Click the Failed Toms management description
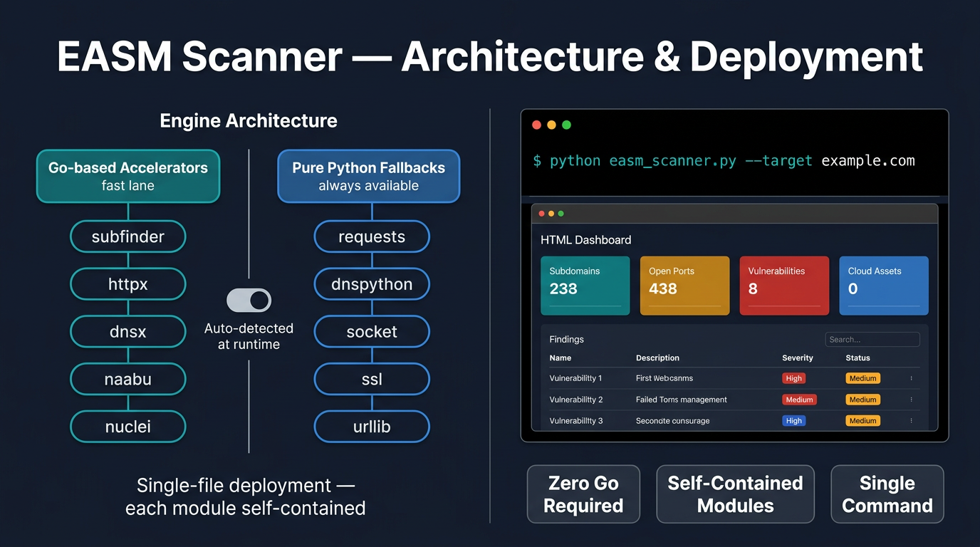The height and width of the screenshot is (547, 980). (682, 400)
